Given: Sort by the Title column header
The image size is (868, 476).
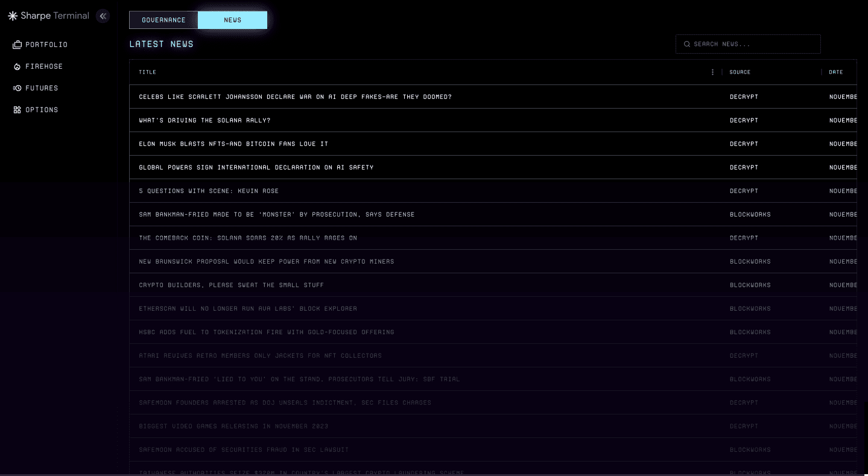Looking at the screenshot, I should [x=147, y=72].
